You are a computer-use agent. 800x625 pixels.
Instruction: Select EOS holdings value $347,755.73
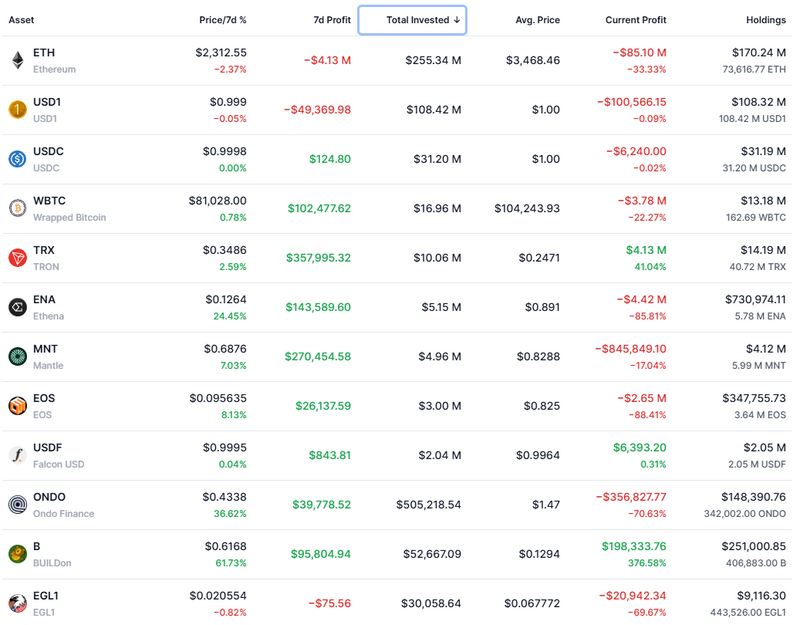pyautogui.click(x=754, y=398)
